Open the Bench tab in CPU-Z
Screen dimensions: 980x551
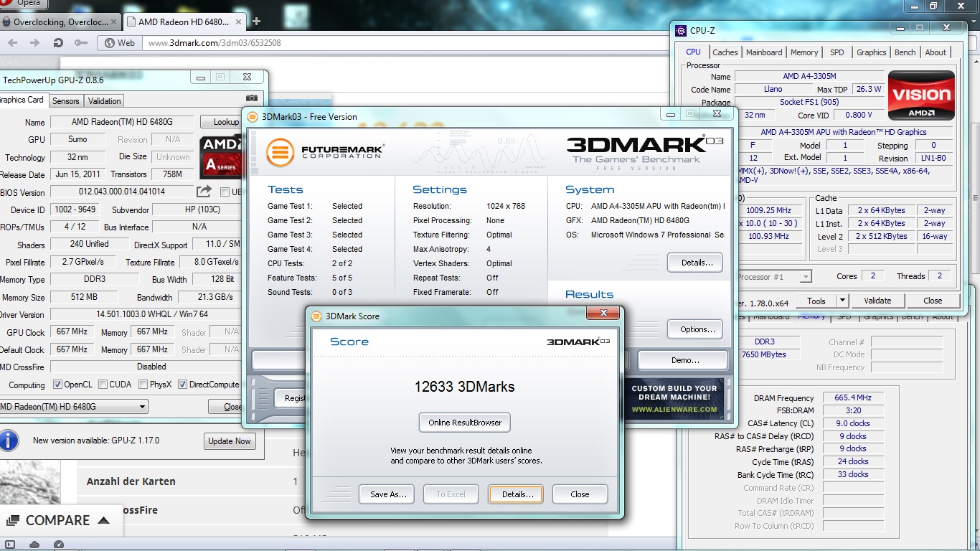905,52
